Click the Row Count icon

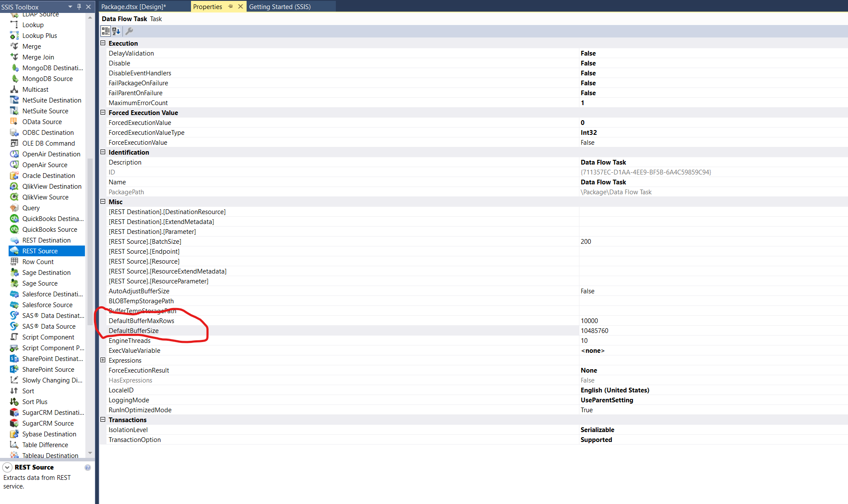tap(14, 262)
